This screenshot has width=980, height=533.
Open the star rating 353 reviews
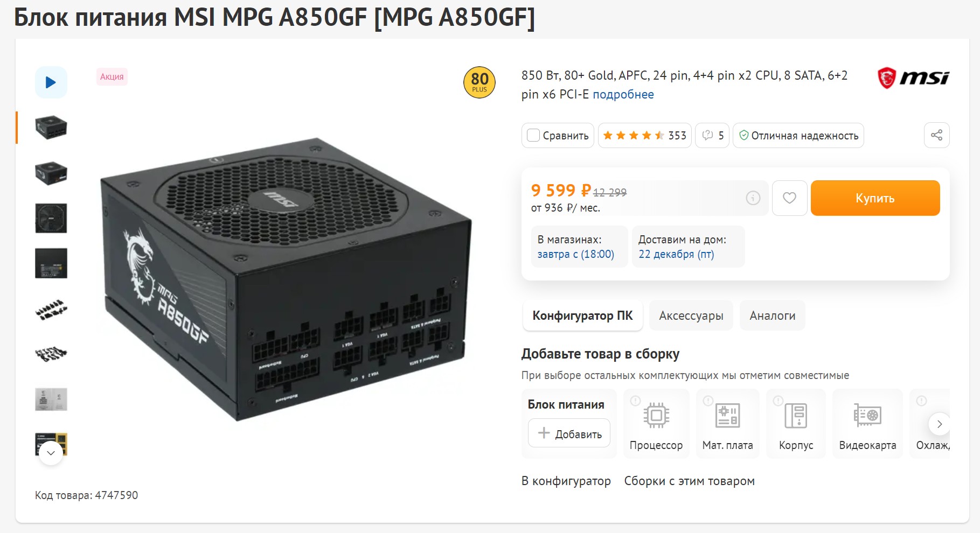644,135
